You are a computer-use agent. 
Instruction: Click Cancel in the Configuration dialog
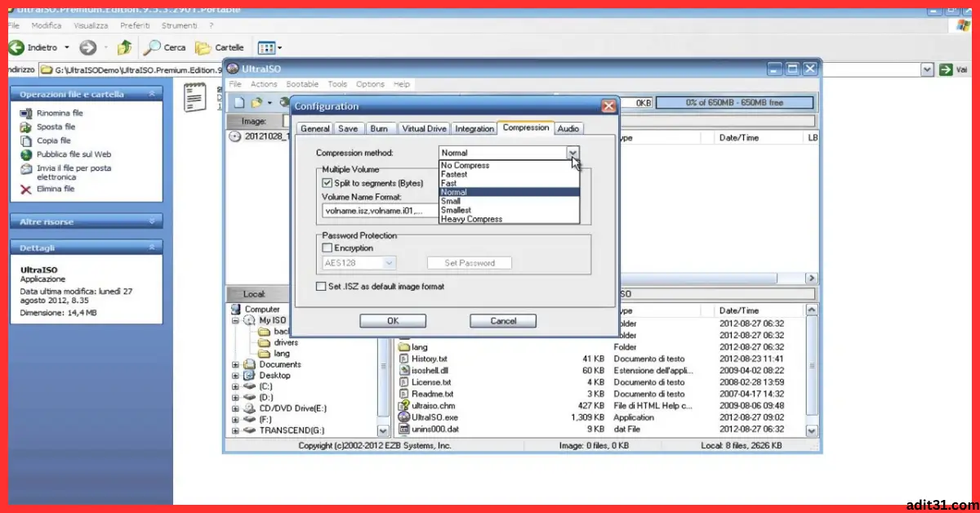503,321
